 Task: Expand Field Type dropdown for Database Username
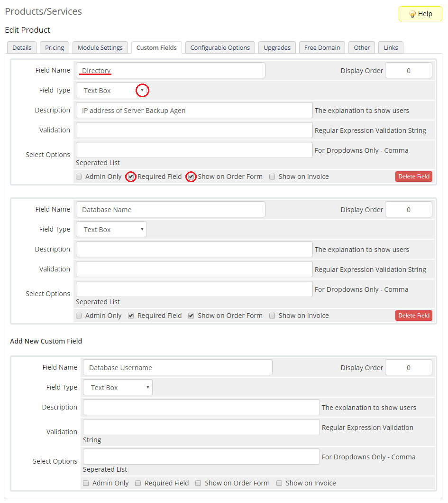[x=118, y=387]
